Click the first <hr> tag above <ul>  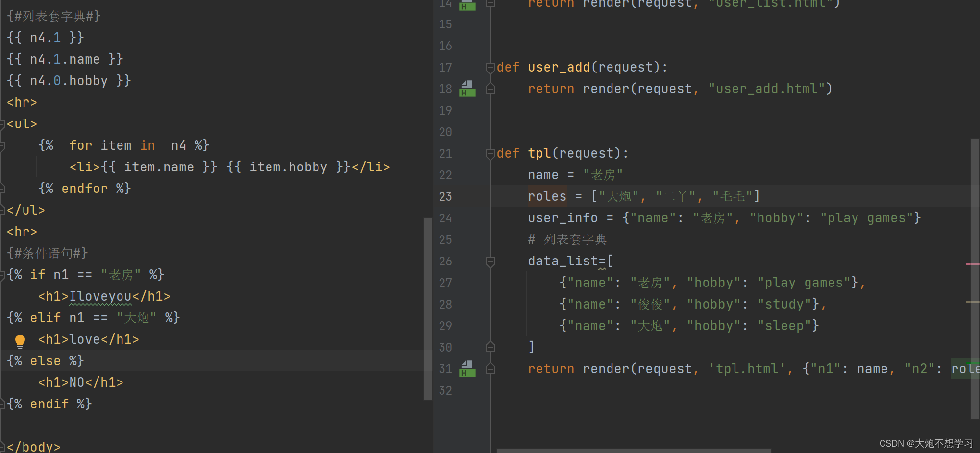22,103
